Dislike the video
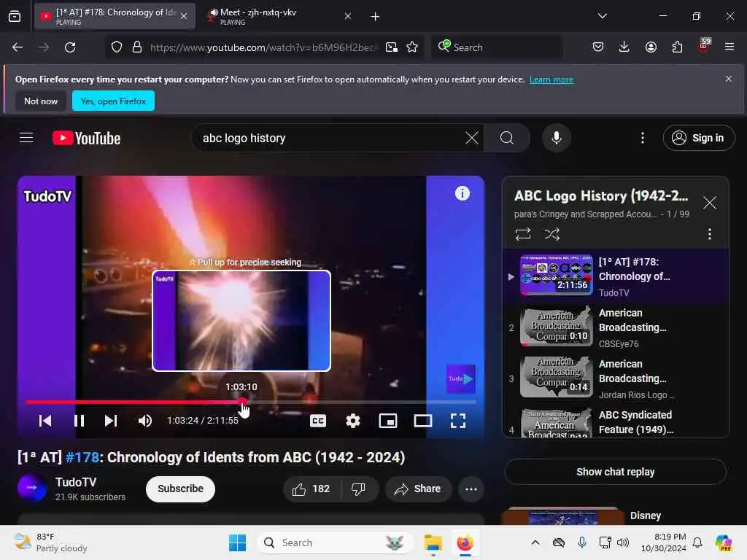 [358, 489]
